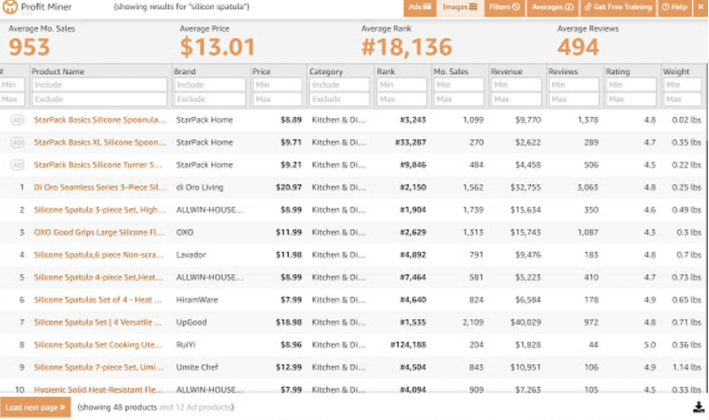Viewport: 709px width, 420px height.
Task: Click the Price Min filter field
Action: 277,85
